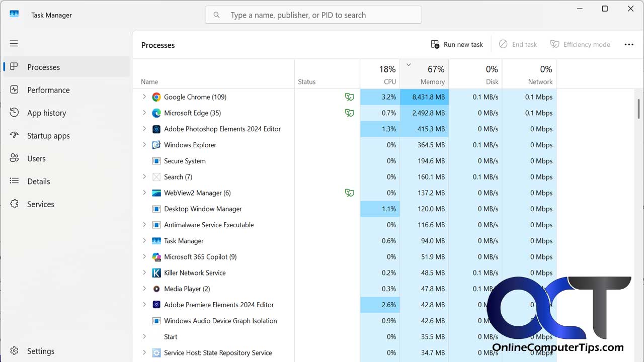Click the Service Host State Repository icon
Screen dimensions: 644x362
156,353
